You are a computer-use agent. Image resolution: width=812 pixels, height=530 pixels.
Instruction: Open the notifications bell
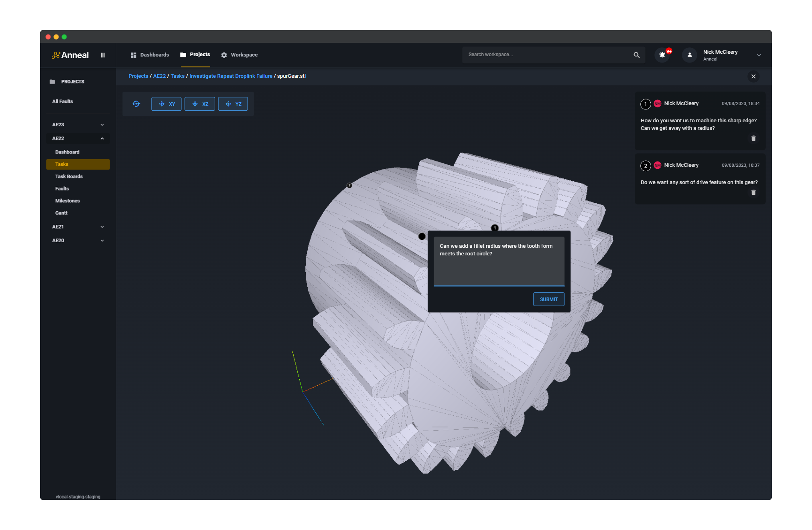[x=662, y=55]
